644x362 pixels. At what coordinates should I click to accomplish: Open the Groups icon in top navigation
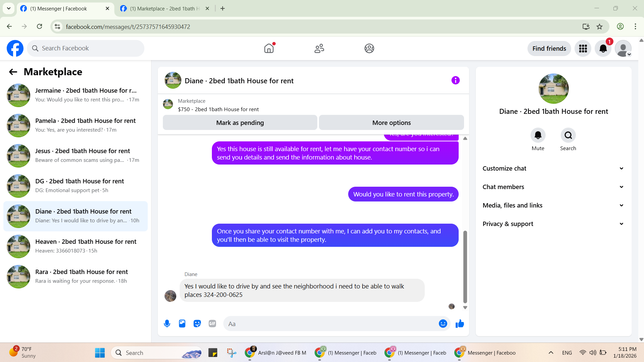point(369,48)
